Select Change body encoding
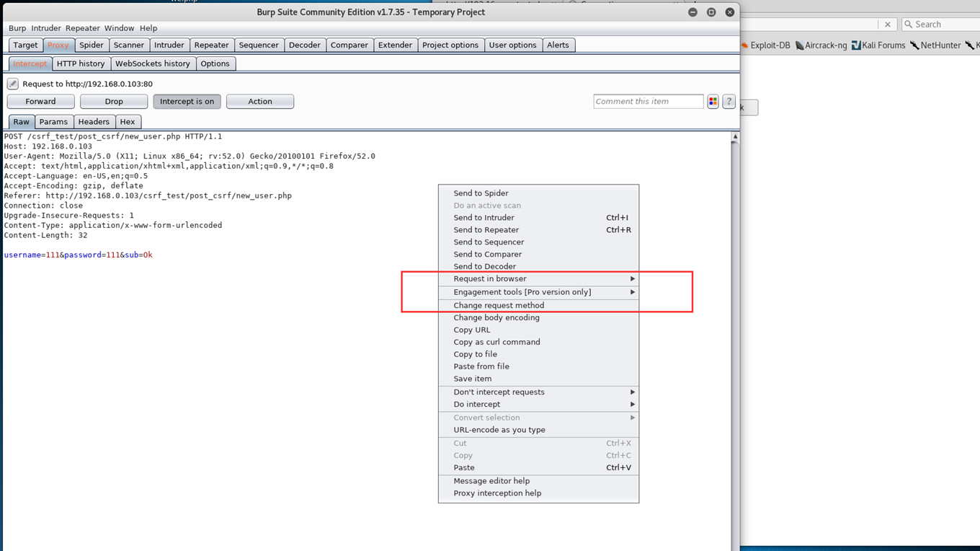The image size is (980, 551). click(538, 318)
